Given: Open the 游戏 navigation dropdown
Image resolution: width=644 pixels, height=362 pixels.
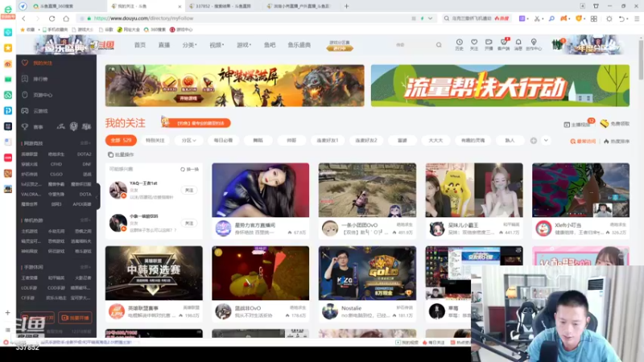Looking at the screenshot, I should coord(244,45).
